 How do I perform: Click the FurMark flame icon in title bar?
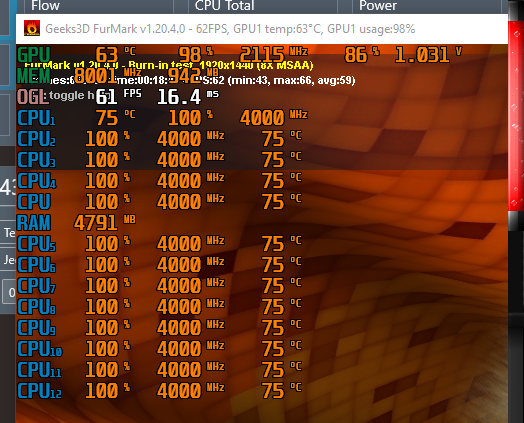(32, 28)
